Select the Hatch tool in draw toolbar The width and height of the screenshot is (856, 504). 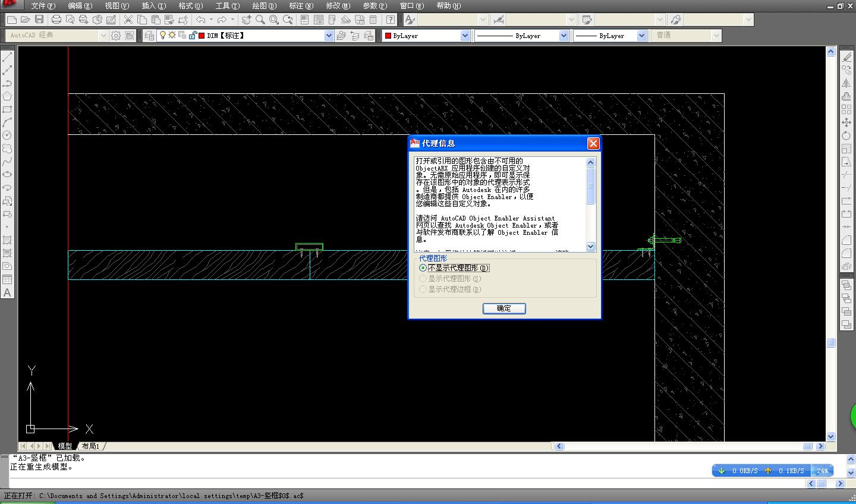coord(7,240)
